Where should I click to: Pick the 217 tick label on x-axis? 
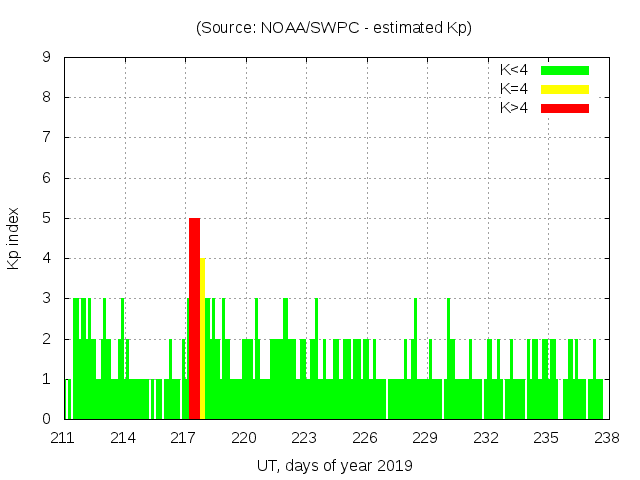click(184, 438)
